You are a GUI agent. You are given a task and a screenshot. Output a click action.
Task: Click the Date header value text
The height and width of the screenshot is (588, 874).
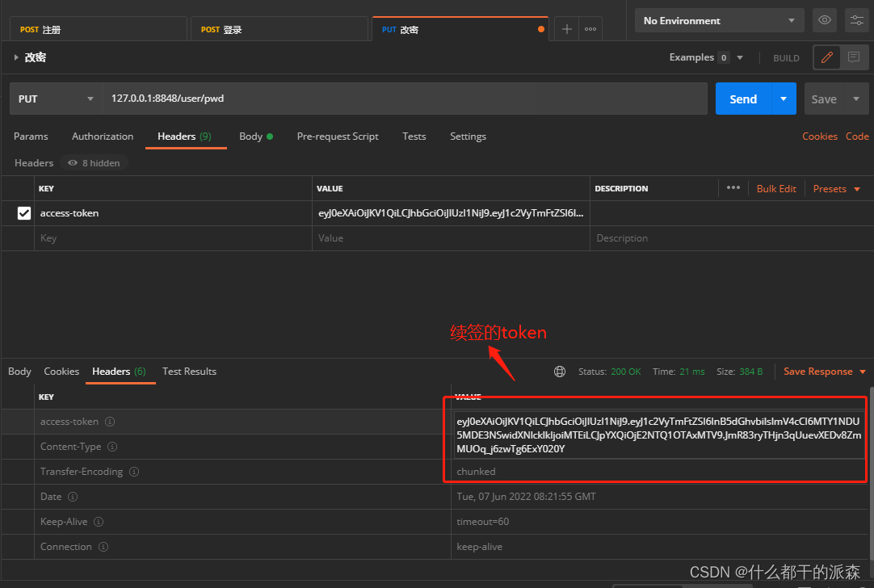pos(526,497)
